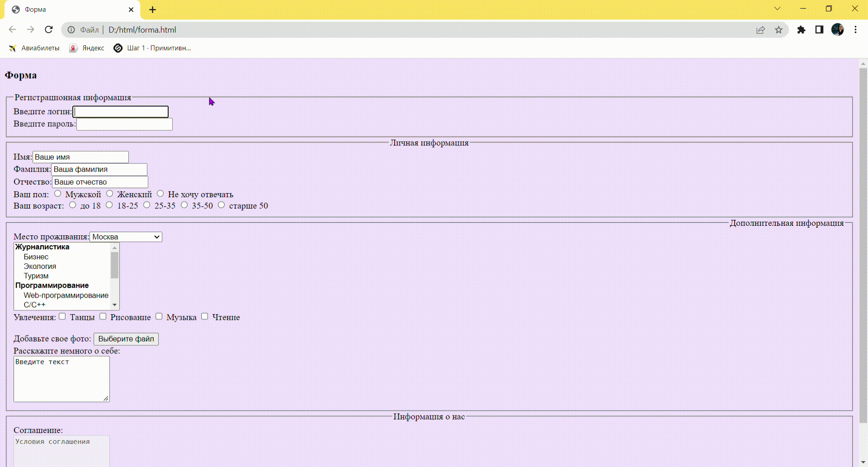Select the 18-25 age radio
The image size is (868, 467).
[109, 205]
